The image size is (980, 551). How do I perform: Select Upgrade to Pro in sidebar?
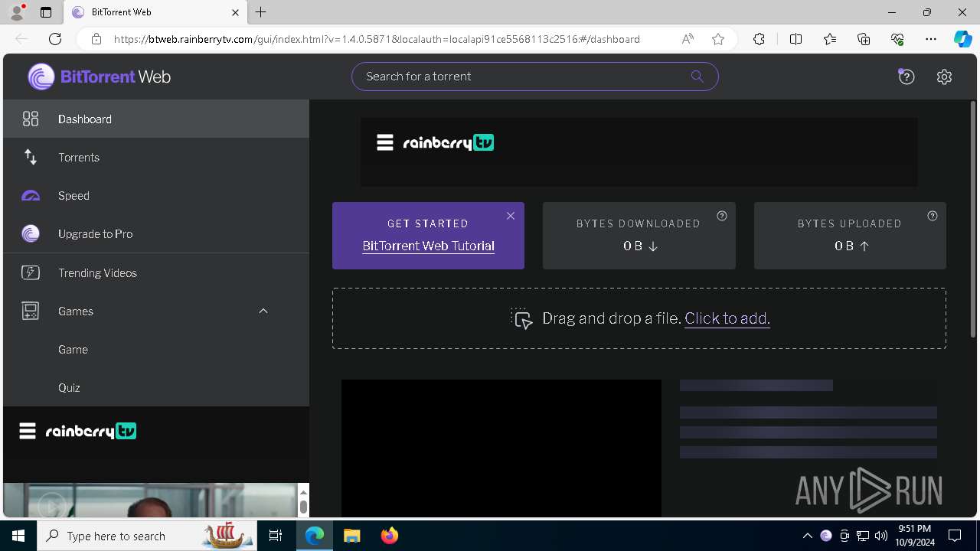pos(156,233)
